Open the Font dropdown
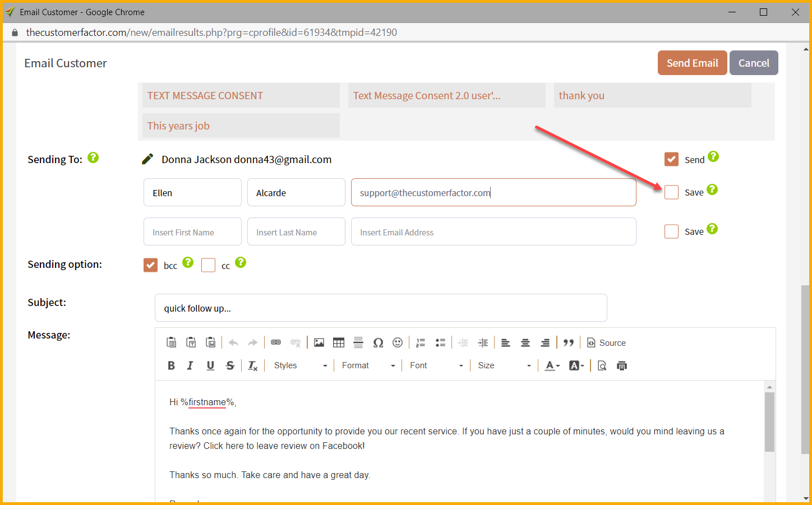The width and height of the screenshot is (812, 505). pos(436,365)
